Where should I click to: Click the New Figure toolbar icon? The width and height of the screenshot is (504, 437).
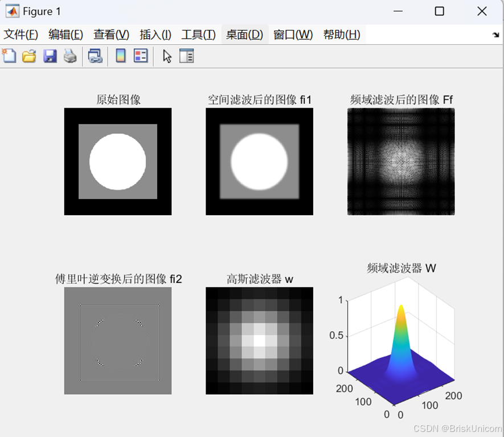click(x=9, y=56)
